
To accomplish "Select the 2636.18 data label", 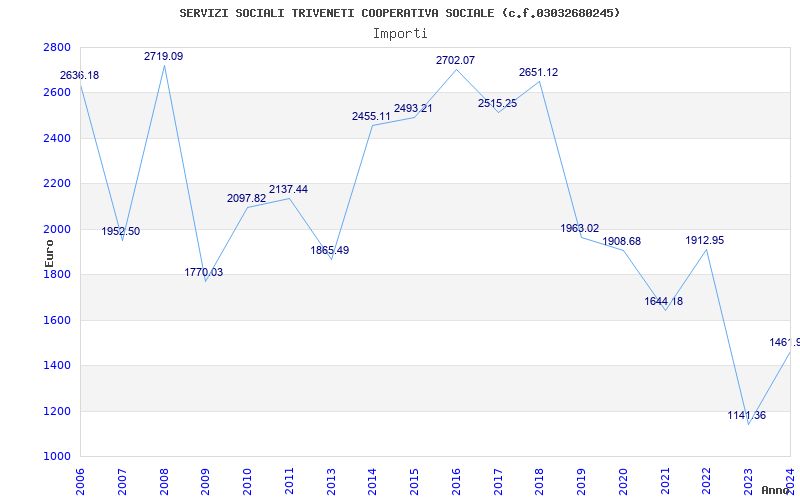I will pos(80,76).
